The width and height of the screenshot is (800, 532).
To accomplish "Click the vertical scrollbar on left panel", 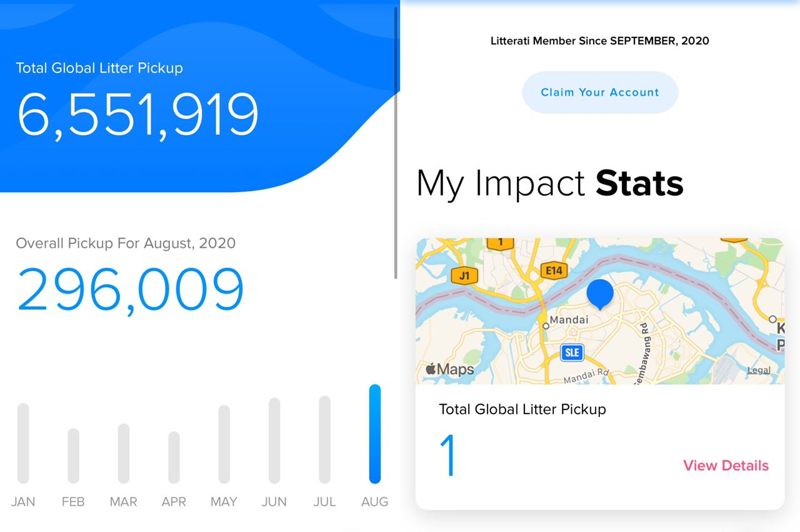I will (396, 144).
